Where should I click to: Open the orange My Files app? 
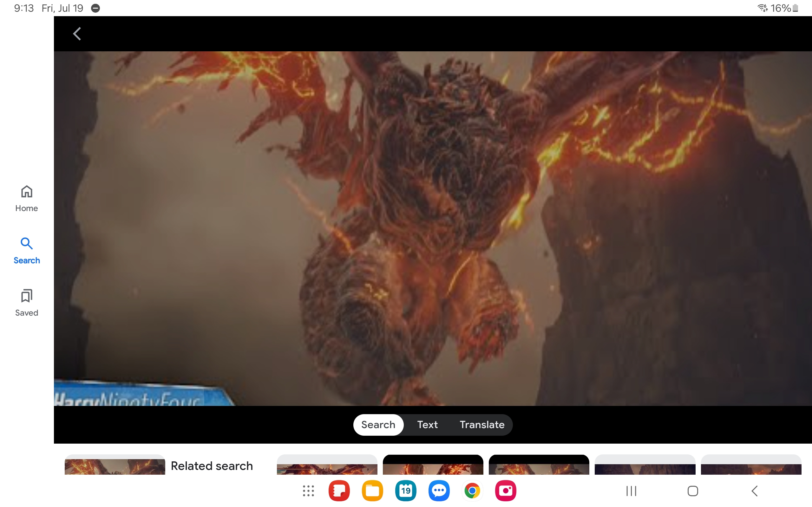click(x=372, y=491)
